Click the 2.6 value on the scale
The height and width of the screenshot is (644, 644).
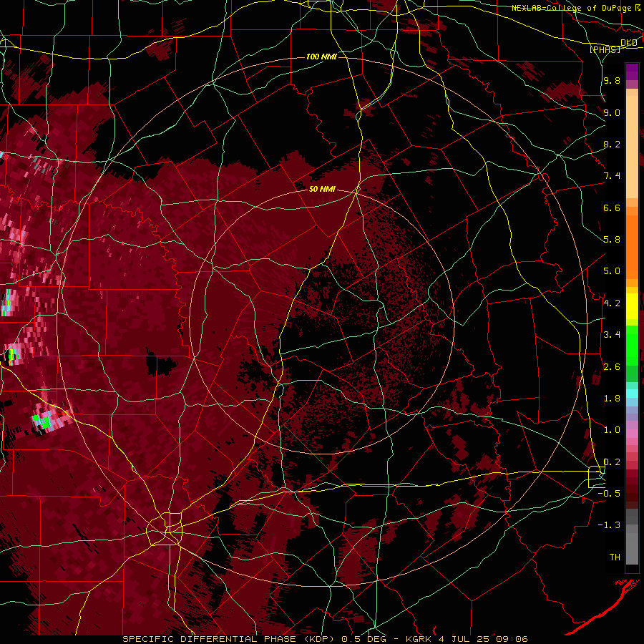click(612, 367)
